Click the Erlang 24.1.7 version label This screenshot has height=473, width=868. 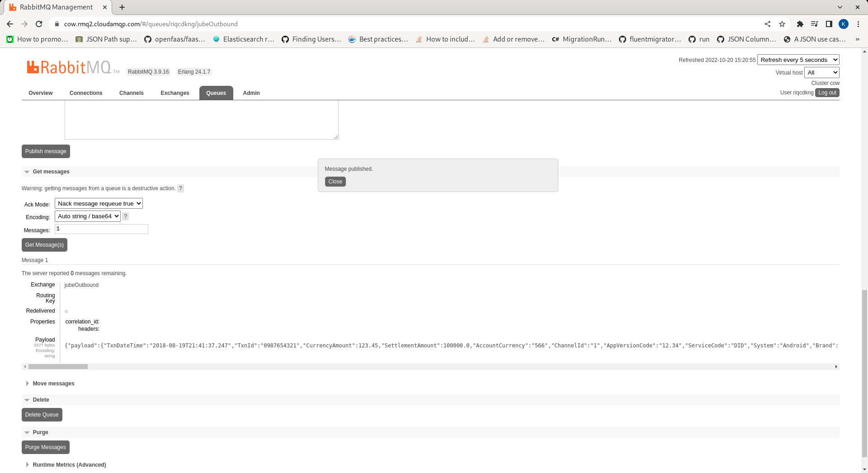click(194, 72)
